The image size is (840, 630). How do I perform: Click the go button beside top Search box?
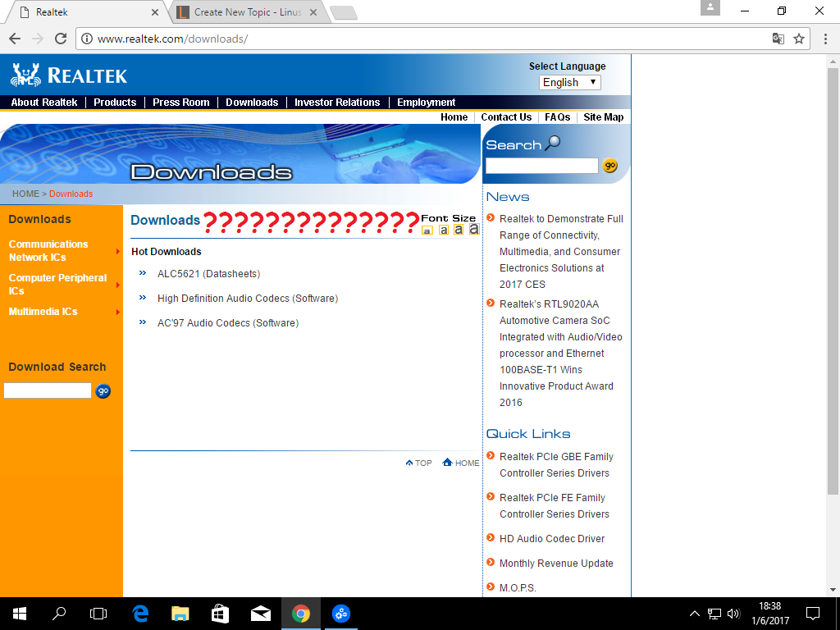(x=610, y=166)
